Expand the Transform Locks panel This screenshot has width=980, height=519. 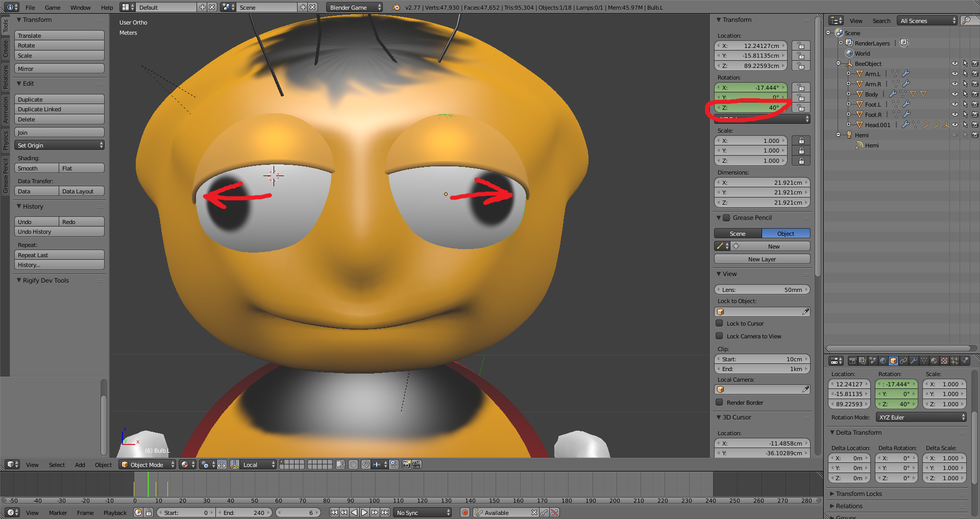859,493
